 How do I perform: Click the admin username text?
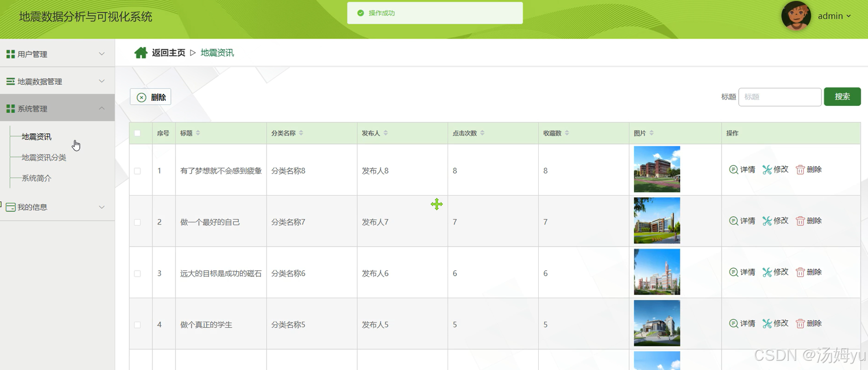830,16
